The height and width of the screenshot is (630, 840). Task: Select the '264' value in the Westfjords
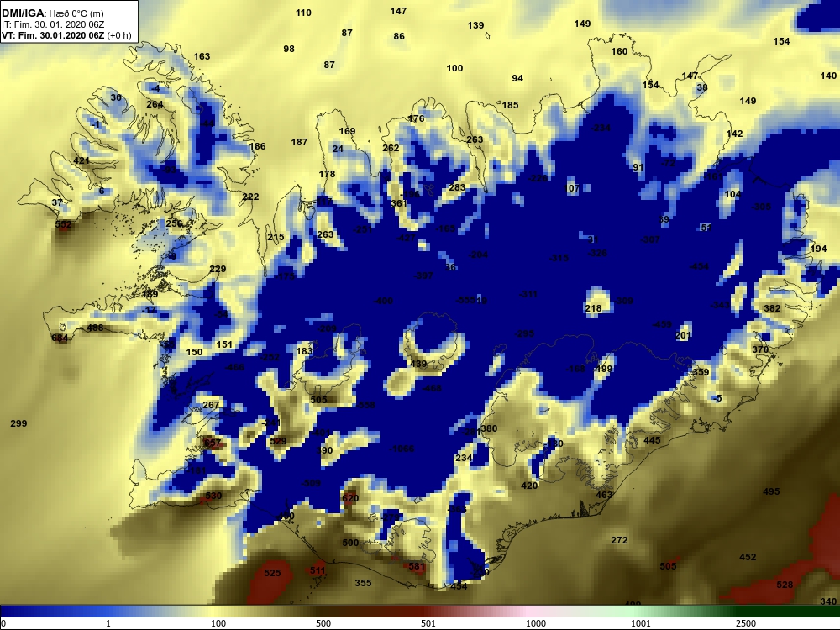[x=155, y=104]
